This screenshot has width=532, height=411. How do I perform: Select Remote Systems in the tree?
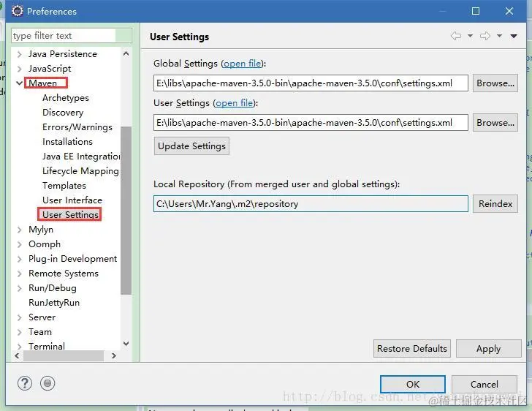tap(64, 274)
